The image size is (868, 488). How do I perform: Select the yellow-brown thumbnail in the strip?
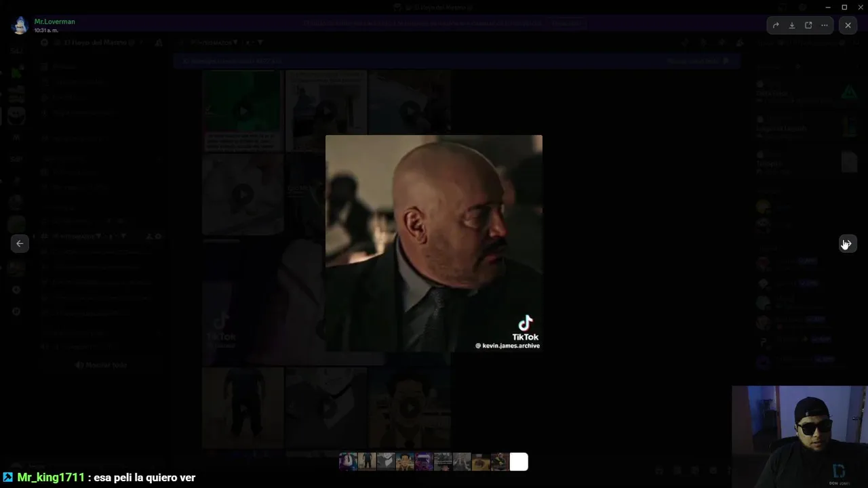(481, 462)
